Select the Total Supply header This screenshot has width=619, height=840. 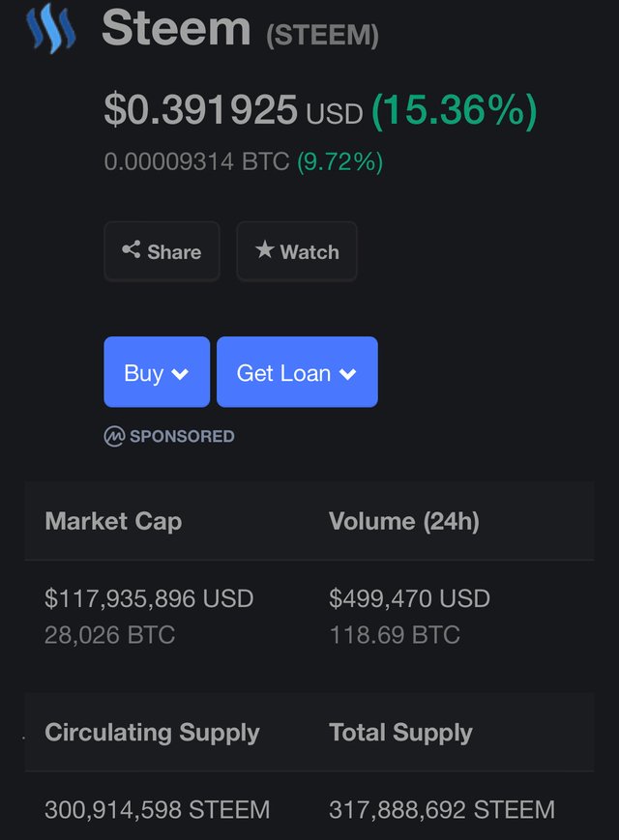point(400,733)
